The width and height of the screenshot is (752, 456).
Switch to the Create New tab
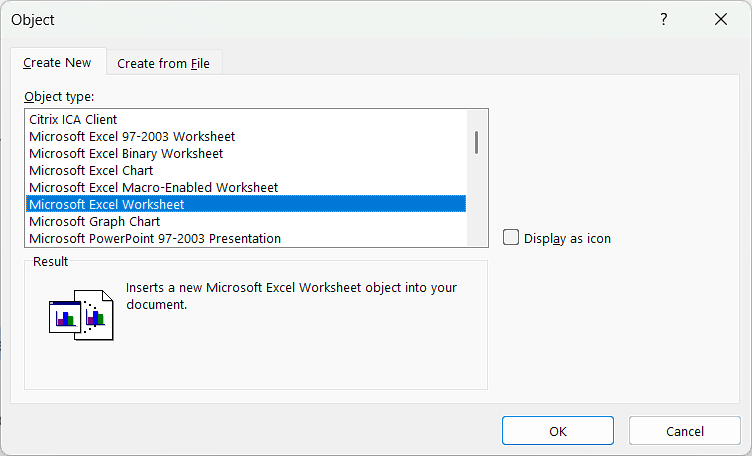pyautogui.click(x=58, y=62)
